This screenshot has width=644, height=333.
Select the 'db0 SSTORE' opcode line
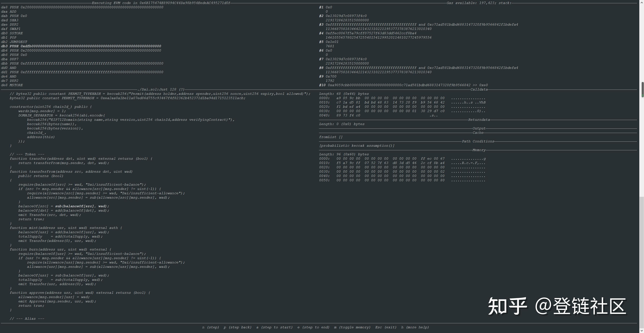point(12,33)
